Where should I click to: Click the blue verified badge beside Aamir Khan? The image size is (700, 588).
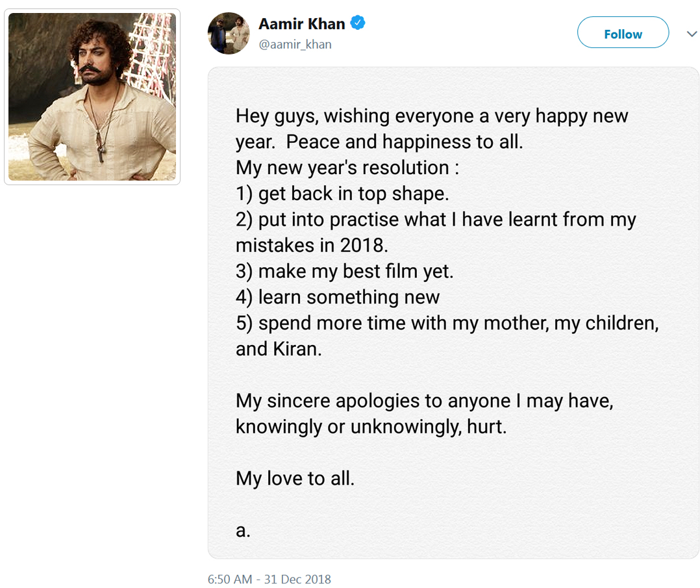coord(358,23)
